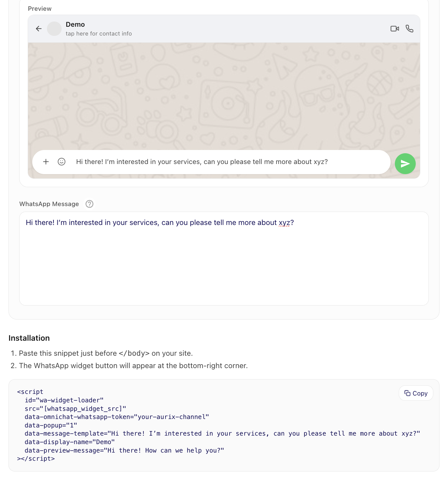This screenshot has width=448, height=478.
Task: Click the Demo contact name
Action: pyautogui.click(x=75, y=24)
